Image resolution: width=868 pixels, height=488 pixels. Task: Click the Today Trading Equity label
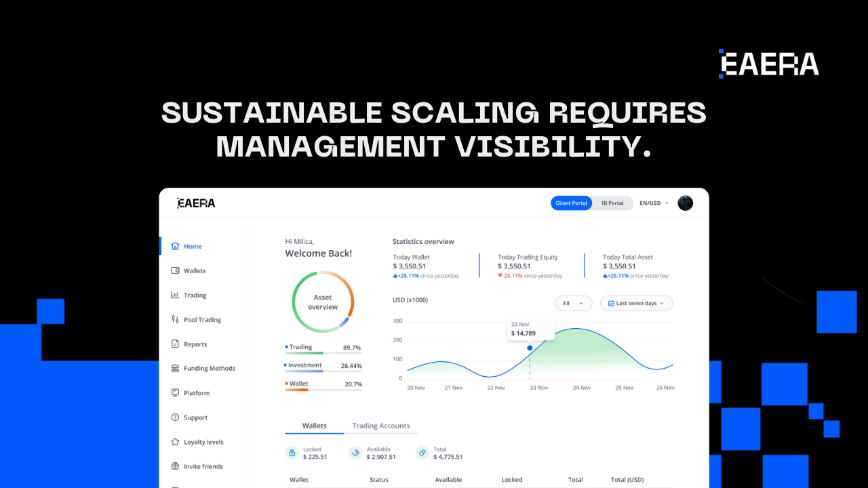coord(528,257)
